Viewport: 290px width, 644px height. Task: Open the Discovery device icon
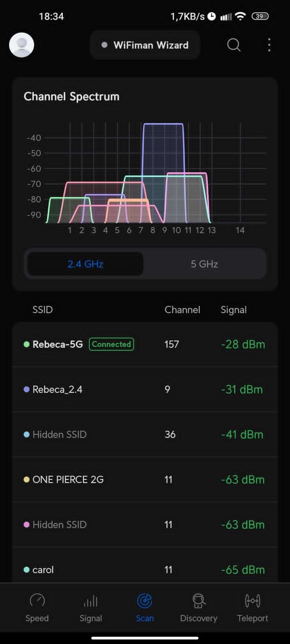pos(199,601)
